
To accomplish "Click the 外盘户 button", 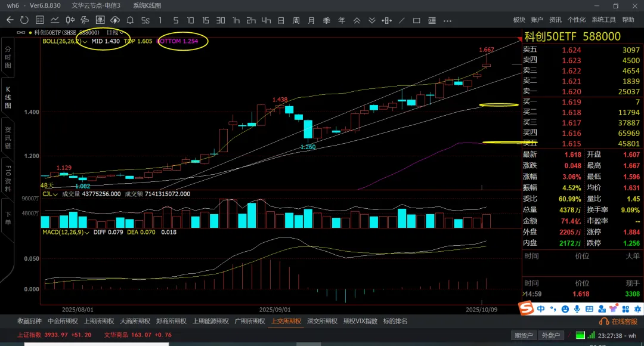I will (551, 335).
